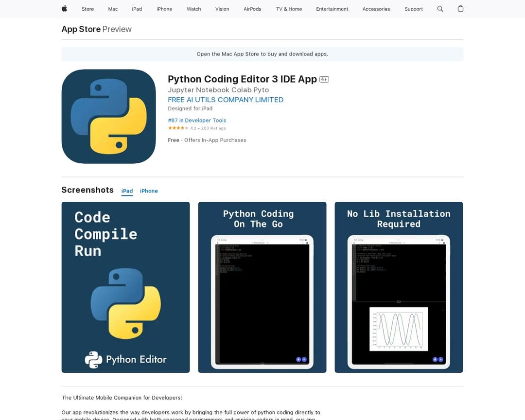View the No Lib Installation Required screenshot

point(399,287)
